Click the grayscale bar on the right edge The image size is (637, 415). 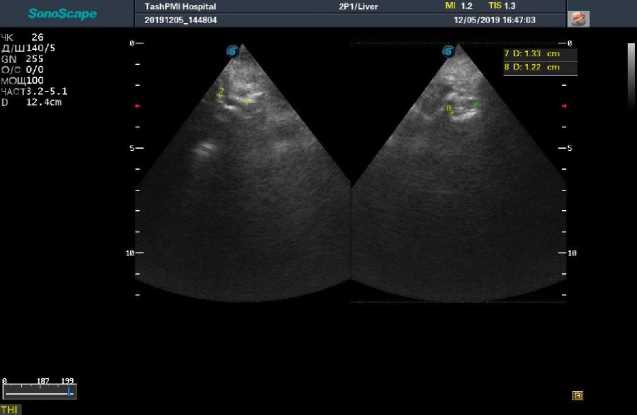click(x=631, y=75)
